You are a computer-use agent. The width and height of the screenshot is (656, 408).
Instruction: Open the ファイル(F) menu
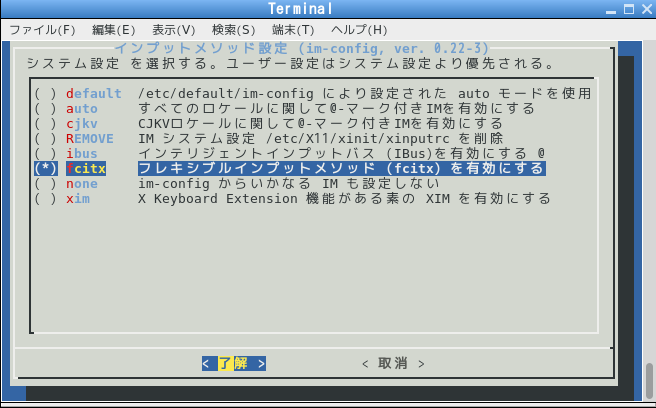click(x=42, y=30)
